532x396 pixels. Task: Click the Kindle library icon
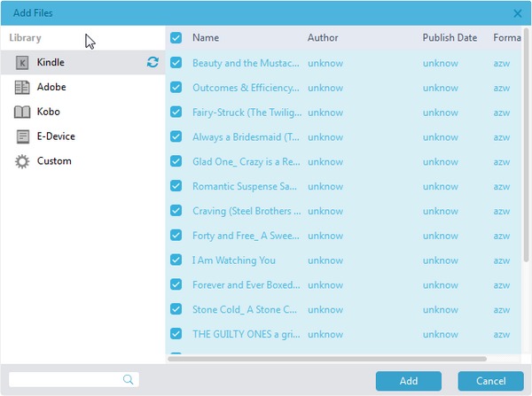pyautogui.click(x=22, y=63)
